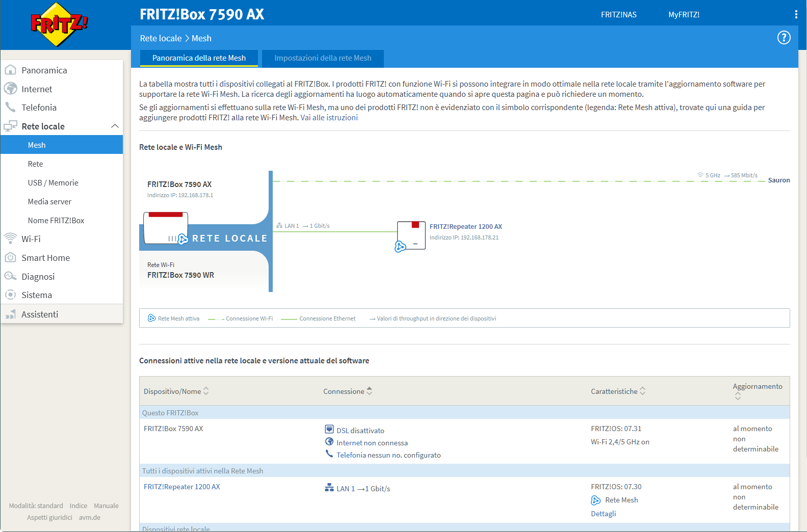Click the Wi-Fi signal icon in sidebar
This screenshot has height=532, width=807.
pos(10,238)
